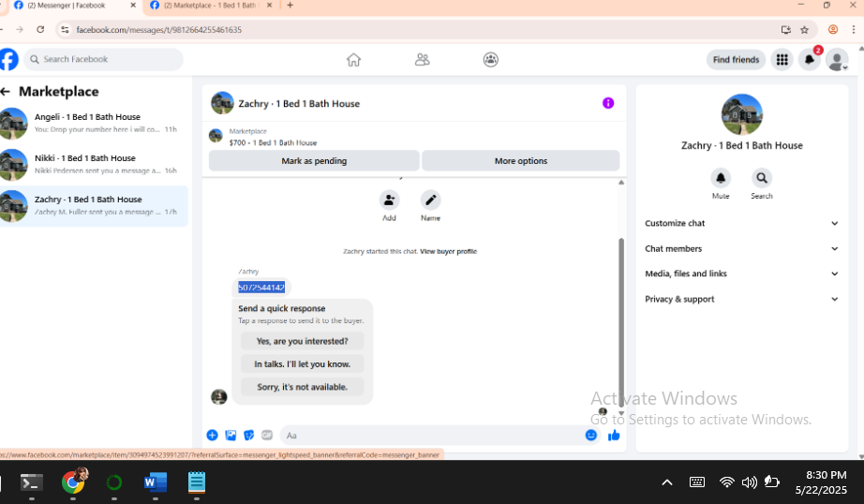Send 'Sorry, it's not available.' response
This screenshot has height=504, width=864.
[302, 387]
